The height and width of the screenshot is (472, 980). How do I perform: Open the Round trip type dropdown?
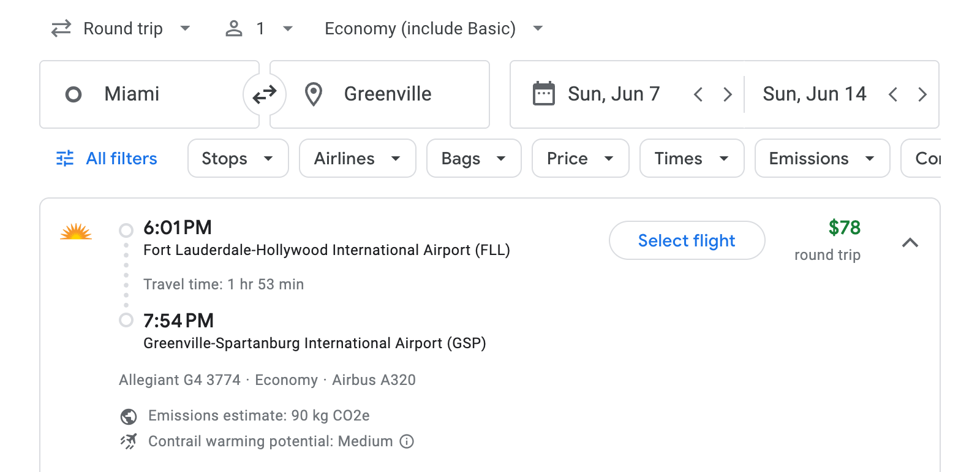[x=121, y=29]
